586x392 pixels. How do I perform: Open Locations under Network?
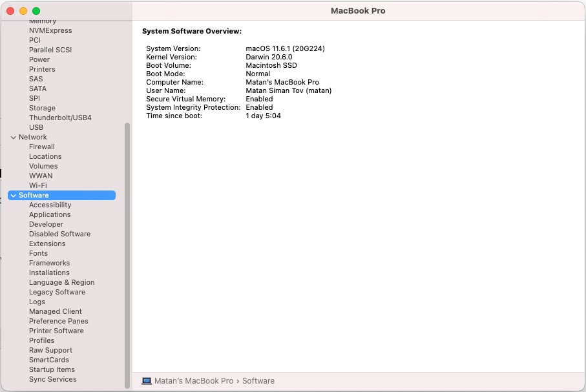pos(45,157)
